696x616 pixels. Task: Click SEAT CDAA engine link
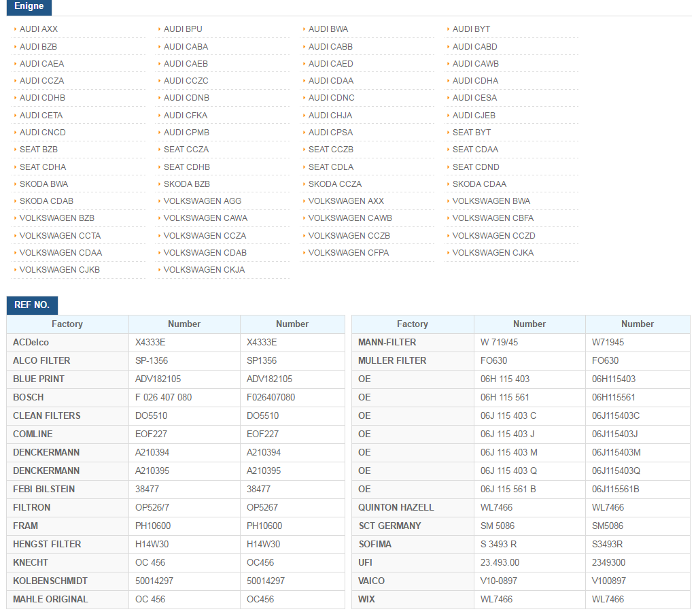pos(475,149)
